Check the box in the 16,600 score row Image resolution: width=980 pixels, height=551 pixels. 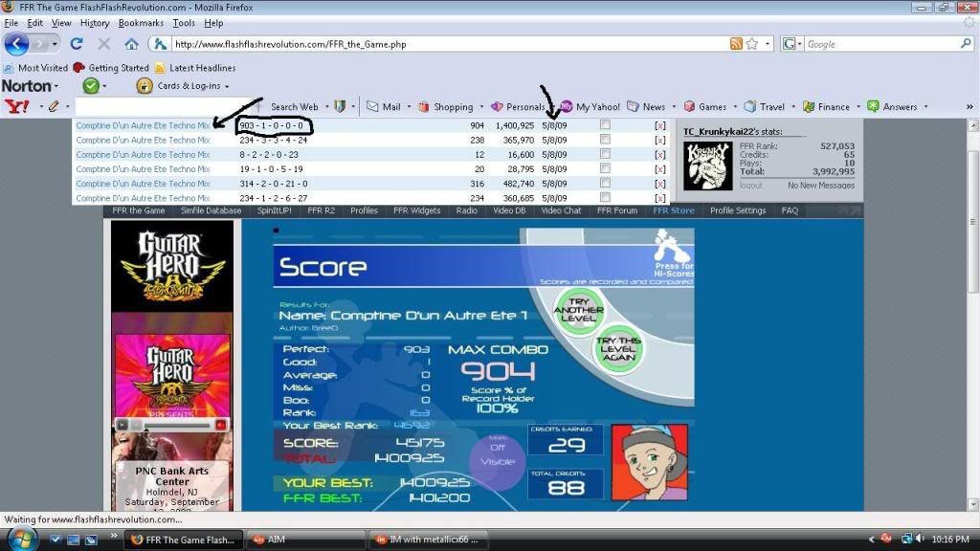(605, 154)
